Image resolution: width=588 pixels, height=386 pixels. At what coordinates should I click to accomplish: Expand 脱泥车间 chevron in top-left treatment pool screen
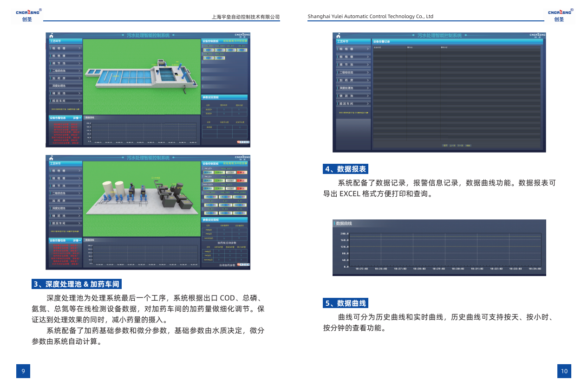coord(79,101)
